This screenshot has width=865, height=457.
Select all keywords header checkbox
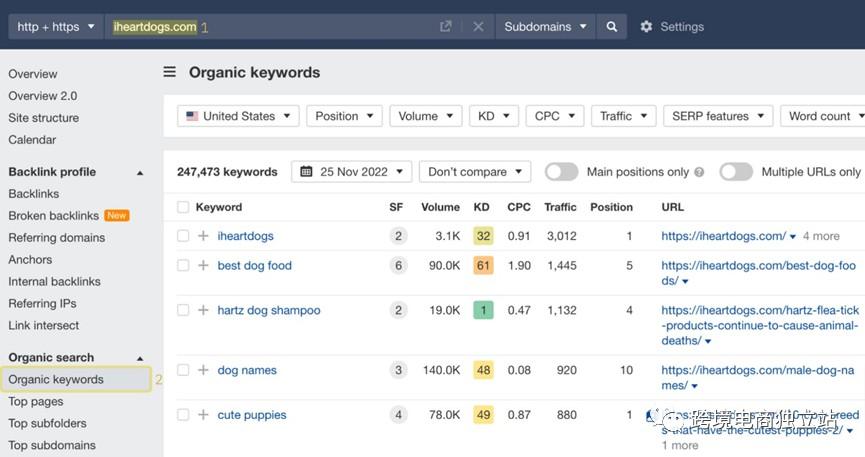click(183, 207)
